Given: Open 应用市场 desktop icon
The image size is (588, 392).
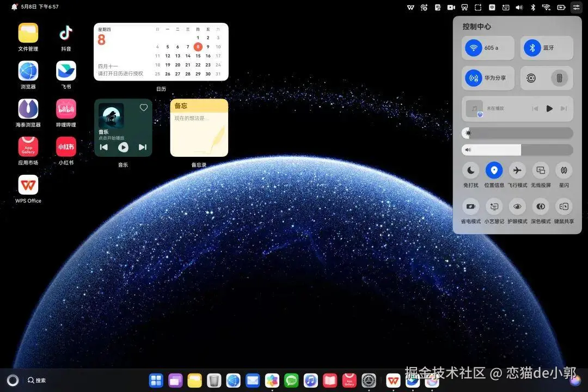Looking at the screenshot, I should 28,146.
